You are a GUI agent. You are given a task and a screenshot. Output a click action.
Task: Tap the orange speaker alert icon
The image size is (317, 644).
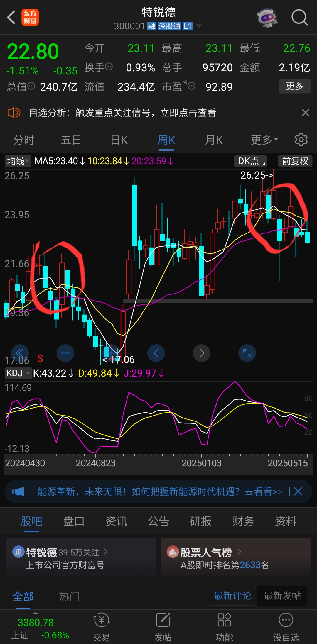click(14, 113)
